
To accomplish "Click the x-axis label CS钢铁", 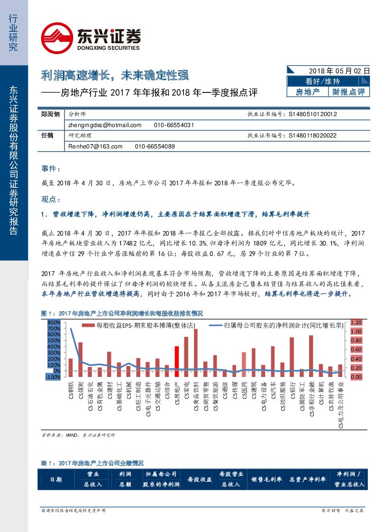I will click(x=71, y=390).
